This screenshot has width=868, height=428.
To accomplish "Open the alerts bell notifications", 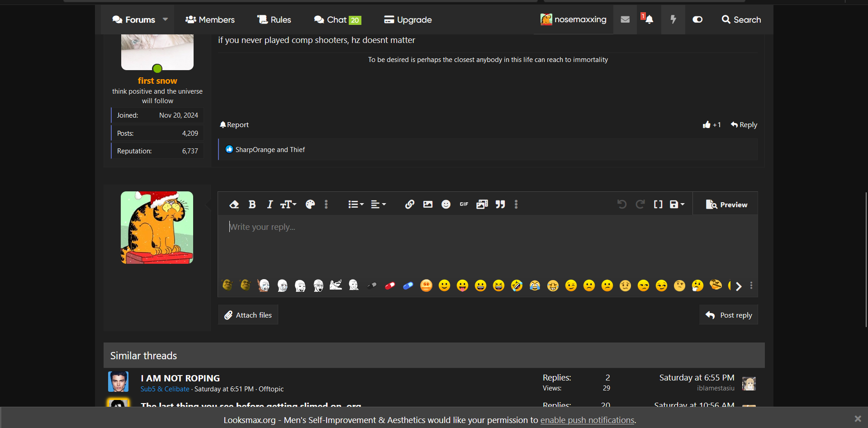I will pos(649,19).
